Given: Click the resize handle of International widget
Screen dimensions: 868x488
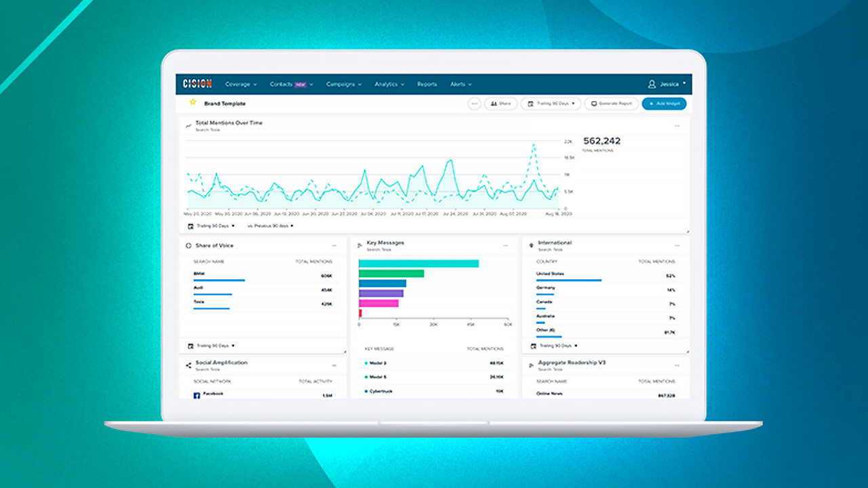Looking at the screenshot, I should pos(688,352).
